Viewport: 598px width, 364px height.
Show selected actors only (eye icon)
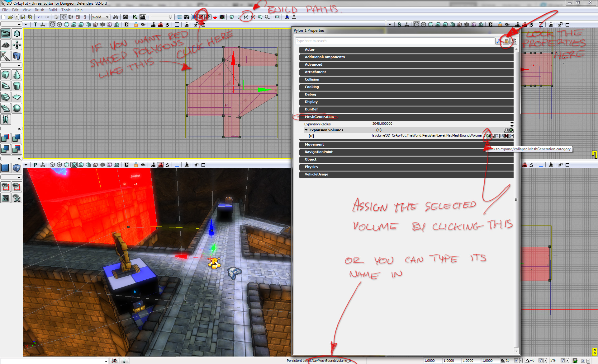(6, 187)
